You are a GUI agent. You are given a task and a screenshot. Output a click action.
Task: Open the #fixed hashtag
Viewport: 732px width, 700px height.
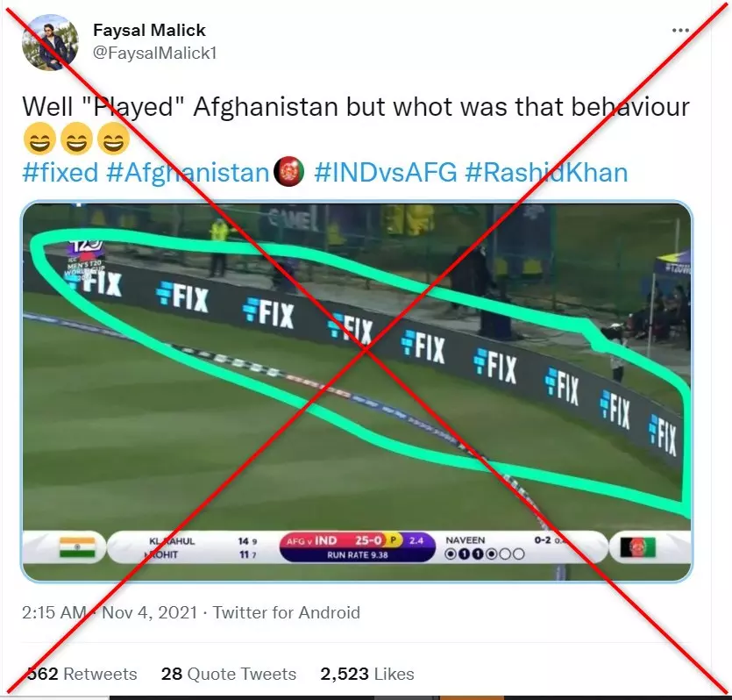[60, 172]
